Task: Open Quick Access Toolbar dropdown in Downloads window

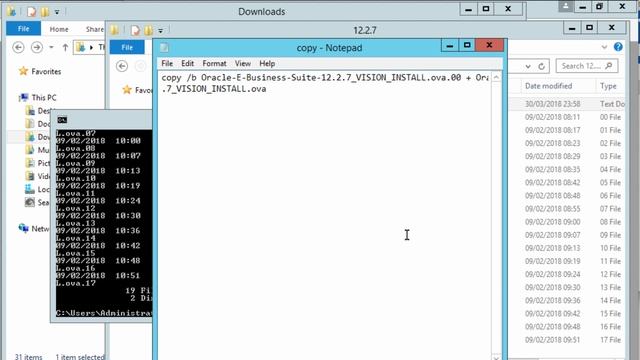Action: (x=57, y=12)
